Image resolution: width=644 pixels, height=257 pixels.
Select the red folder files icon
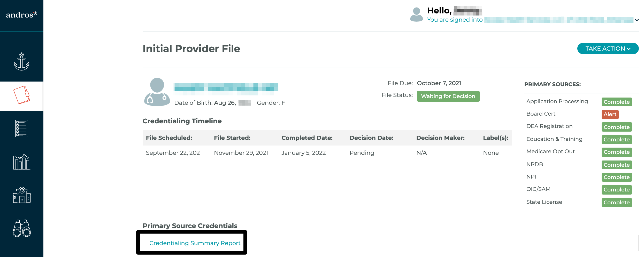pyautogui.click(x=21, y=95)
